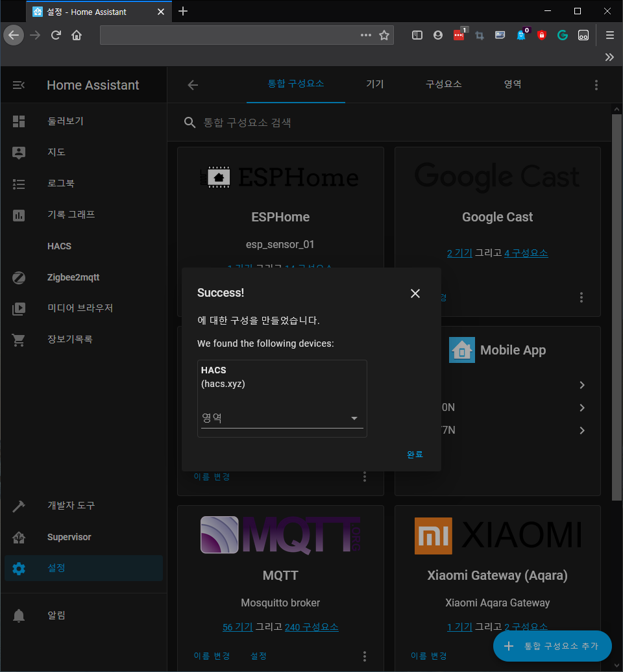This screenshot has height=672, width=623.
Task: Close the Home Assistant browser tab
Action: click(x=161, y=12)
